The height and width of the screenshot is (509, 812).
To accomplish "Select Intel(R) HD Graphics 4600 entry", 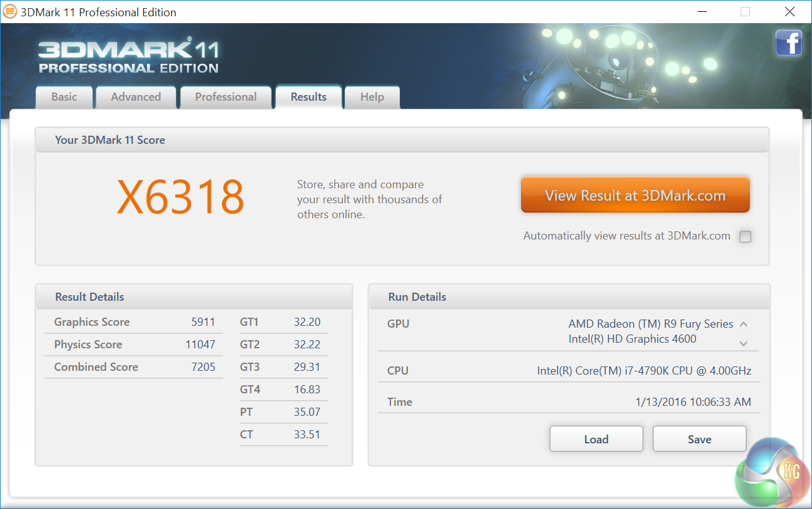I will 632,339.
